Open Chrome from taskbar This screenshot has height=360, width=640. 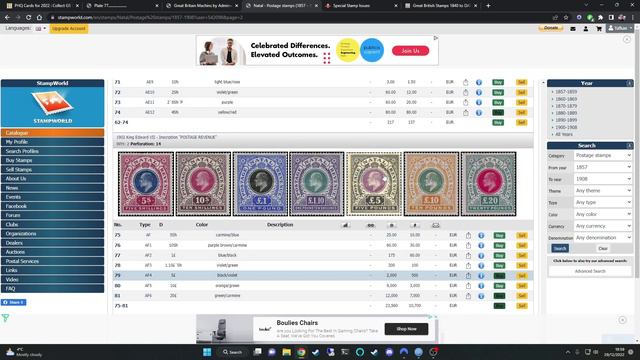(301, 352)
